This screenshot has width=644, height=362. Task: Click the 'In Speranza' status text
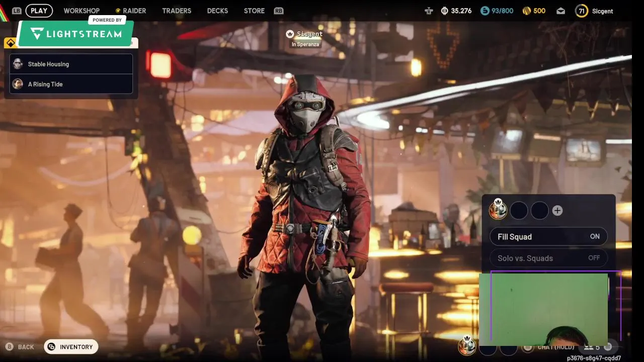[305, 44]
